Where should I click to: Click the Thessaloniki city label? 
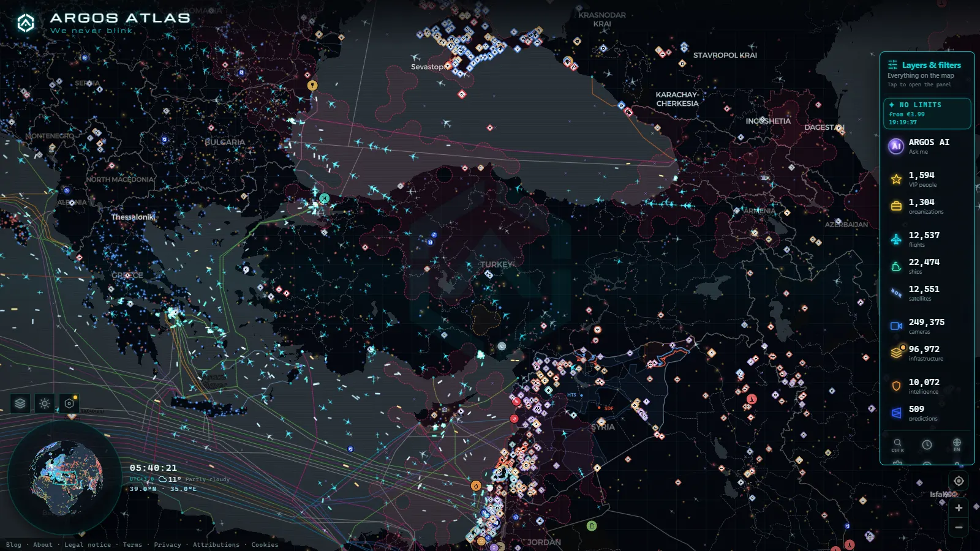pos(133,217)
